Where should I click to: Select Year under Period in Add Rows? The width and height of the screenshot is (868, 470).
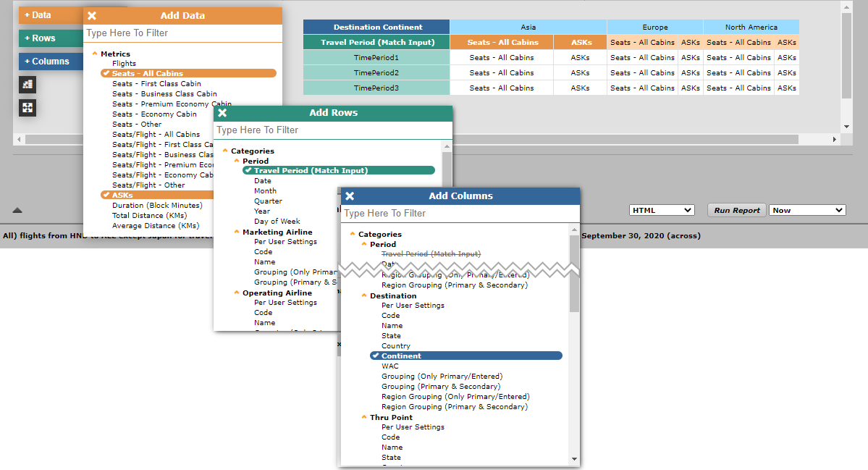click(x=262, y=211)
